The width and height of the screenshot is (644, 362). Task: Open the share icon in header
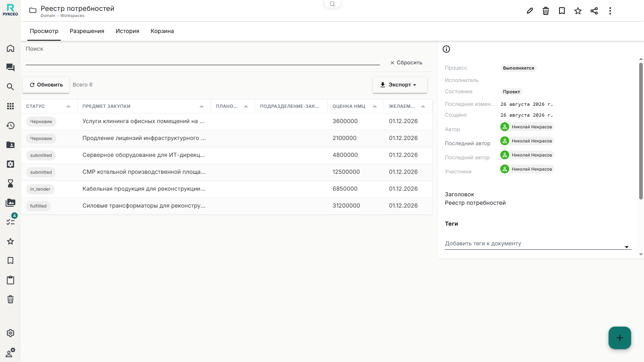click(594, 11)
